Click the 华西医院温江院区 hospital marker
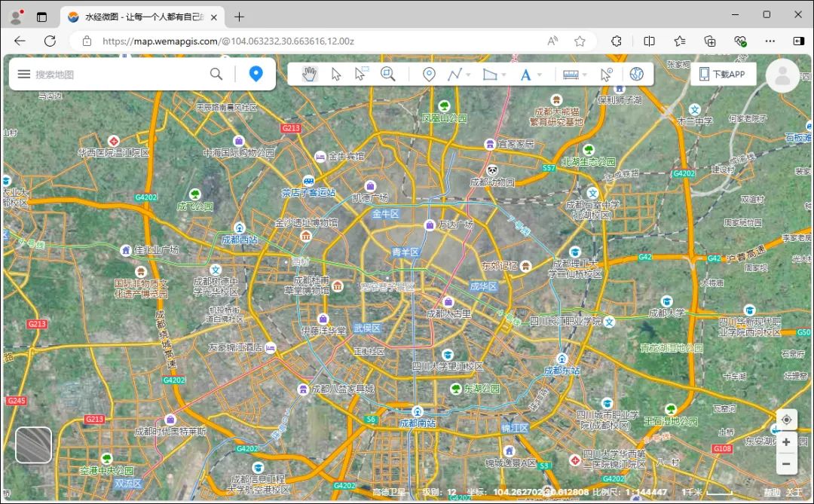The image size is (814, 504). click(x=113, y=141)
